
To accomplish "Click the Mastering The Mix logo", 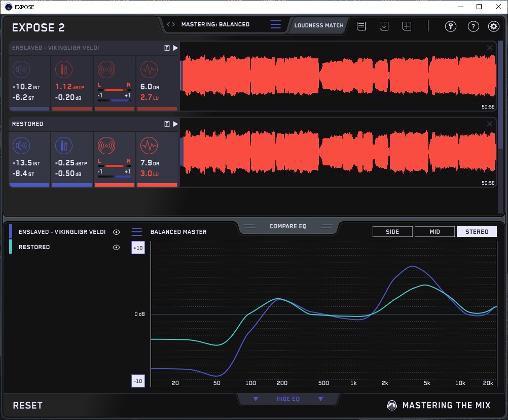I will pyautogui.click(x=439, y=405).
